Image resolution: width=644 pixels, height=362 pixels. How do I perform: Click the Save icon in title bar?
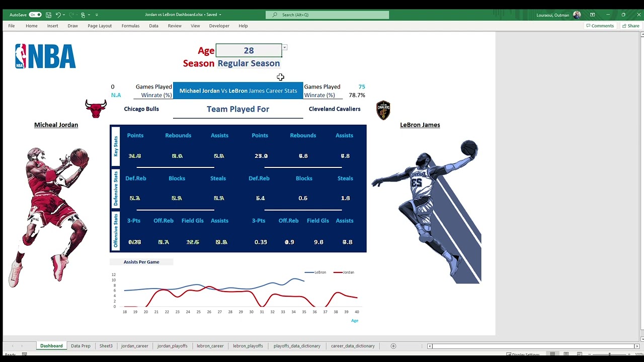[48, 15]
